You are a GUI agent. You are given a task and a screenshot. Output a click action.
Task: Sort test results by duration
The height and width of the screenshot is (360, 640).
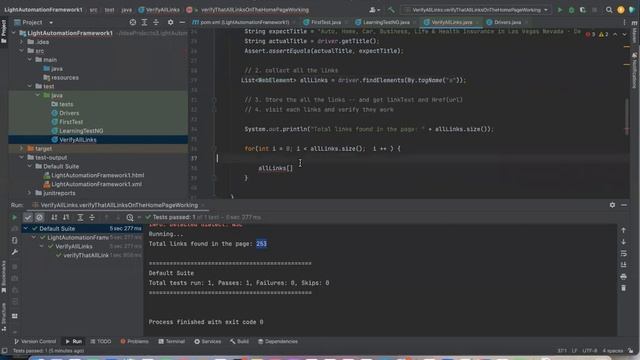[x=66, y=218]
